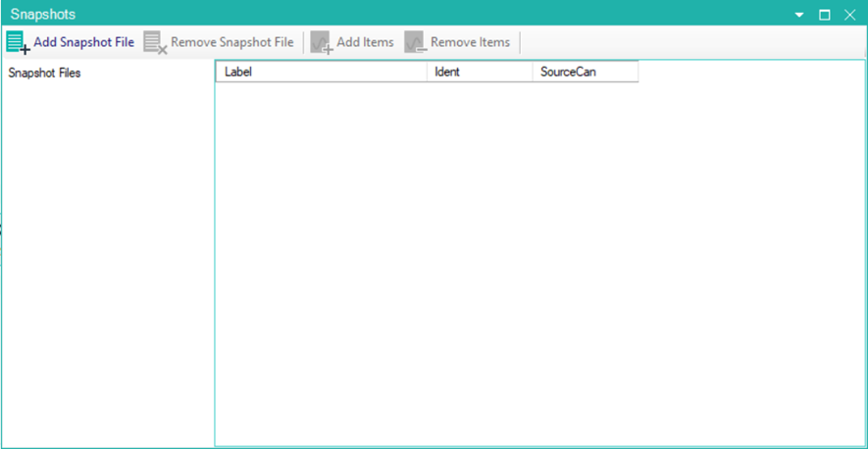Screen dimensions: 868x449
Task: Click the Add Snapshot File icon
Action: (x=18, y=42)
